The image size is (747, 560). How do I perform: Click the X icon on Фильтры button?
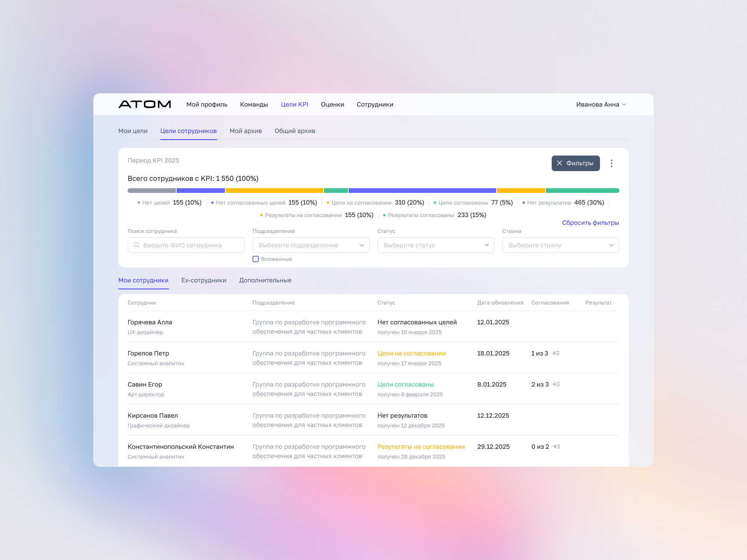coord(559,163)
